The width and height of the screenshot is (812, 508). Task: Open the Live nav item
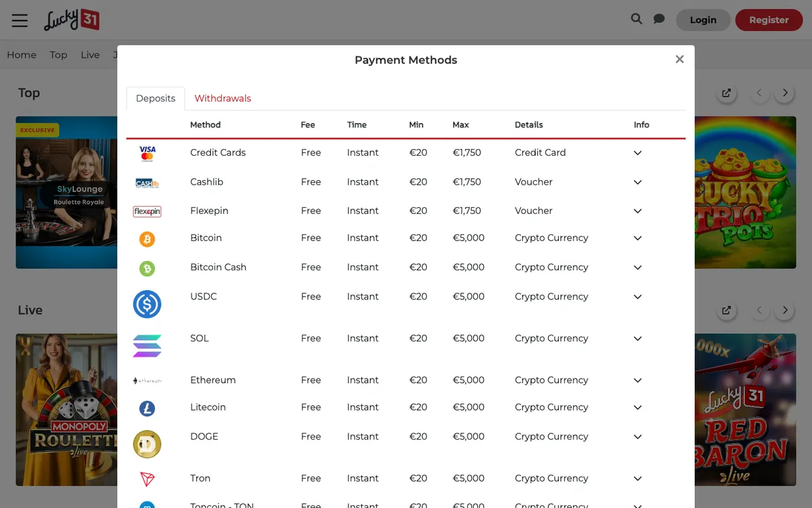90,55
